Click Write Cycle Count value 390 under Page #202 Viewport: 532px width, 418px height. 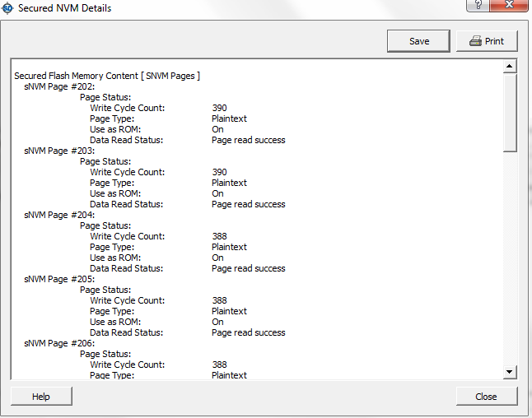(219, 108)
